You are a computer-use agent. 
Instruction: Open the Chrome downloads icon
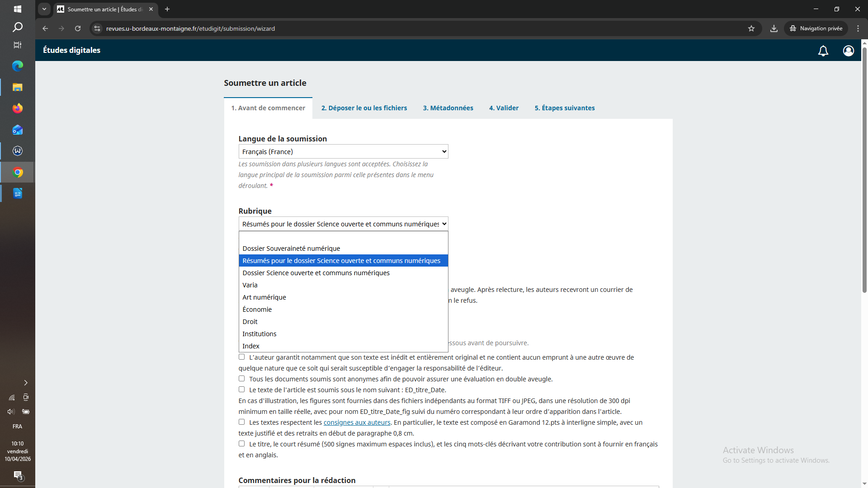774,28
